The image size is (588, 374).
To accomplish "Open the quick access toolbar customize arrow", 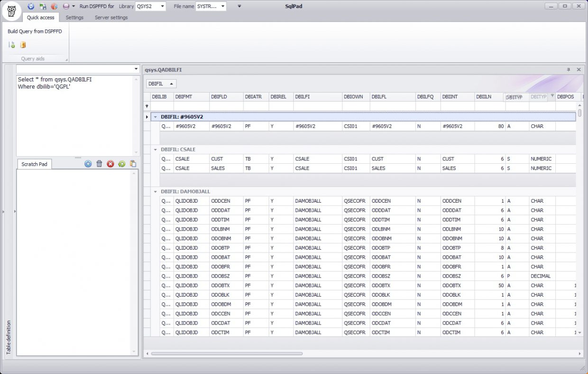I will [239, 6].
